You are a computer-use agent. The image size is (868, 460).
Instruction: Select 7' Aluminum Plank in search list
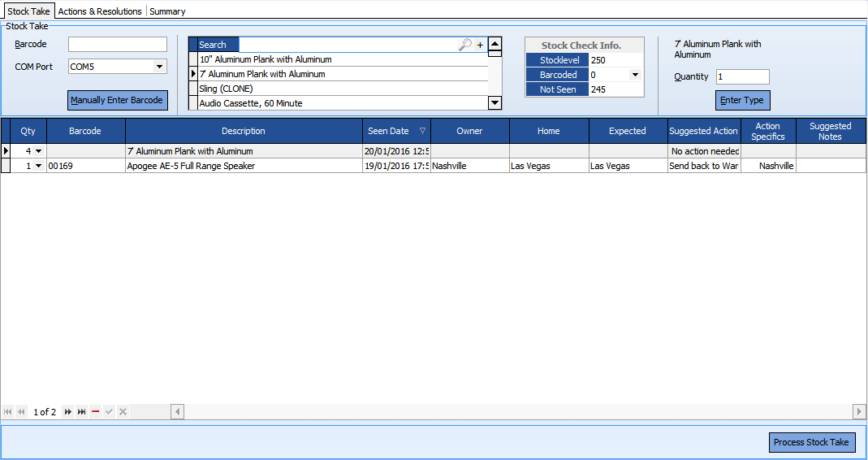(x=343, y=74)
